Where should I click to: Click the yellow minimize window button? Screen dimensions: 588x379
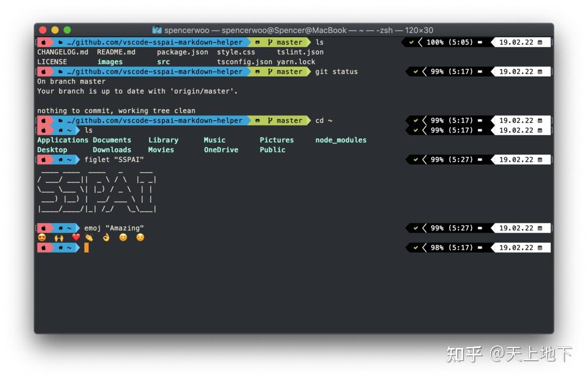pyautogui.click(x=55, y=30)
